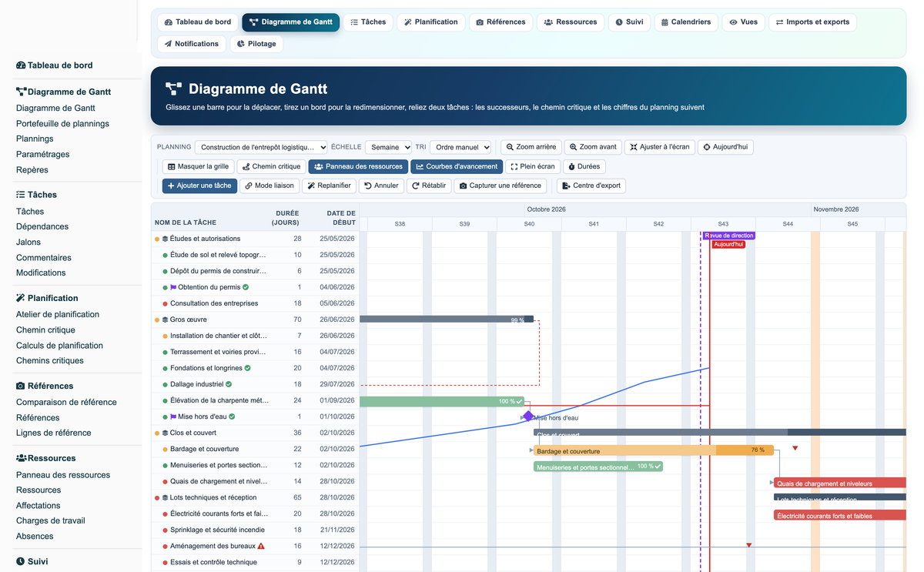This screenshot has height=572, width=924.
Task: Click the Dallage industriel check icon
Action: [229, 384]
